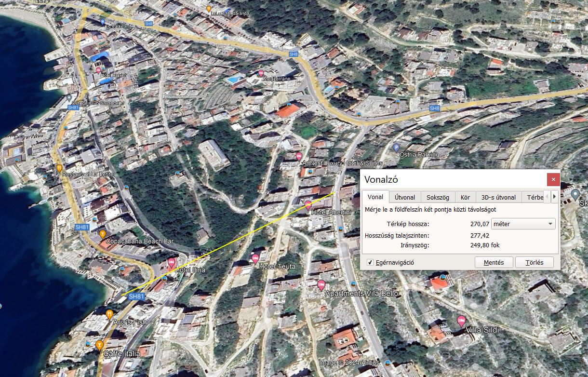The height and width of the screenshot is (377, 588).
Task: Open the méter unit dropdown
Action: pyautogui.click(x=523, y=224)
